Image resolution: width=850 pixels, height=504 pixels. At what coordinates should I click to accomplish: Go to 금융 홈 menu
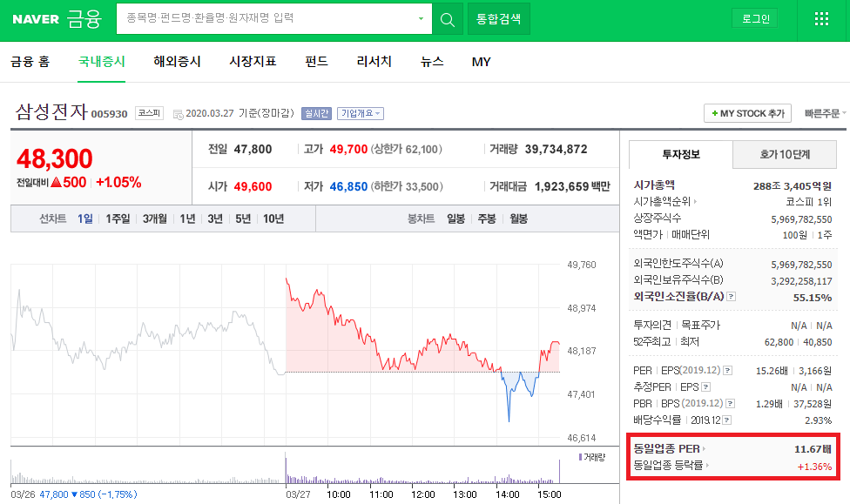click(x=30, y=62)
